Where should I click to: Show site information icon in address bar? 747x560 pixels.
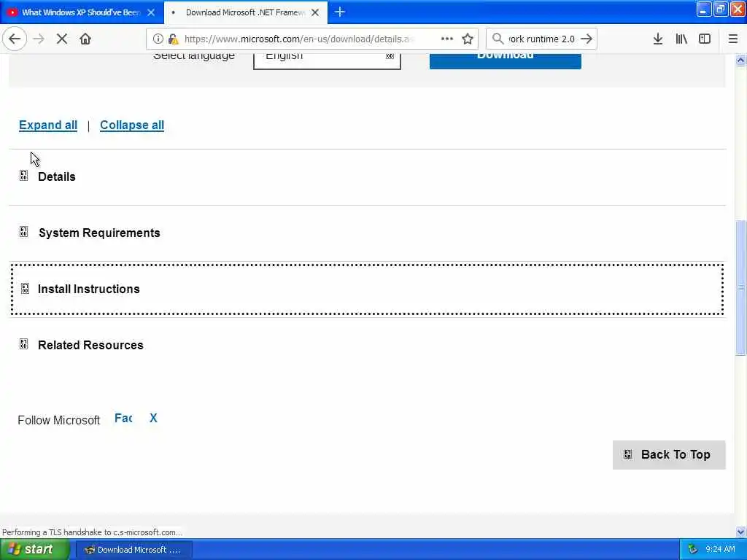pyautogui.click(x=158, y=39)
